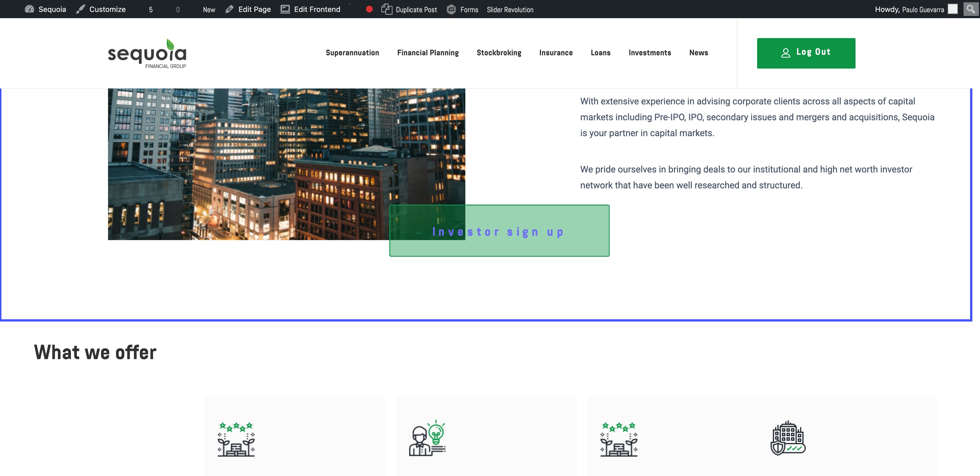The image size is (980, 476).
Task: Click the red dot status indicator
Action: [x=369, y=9]
